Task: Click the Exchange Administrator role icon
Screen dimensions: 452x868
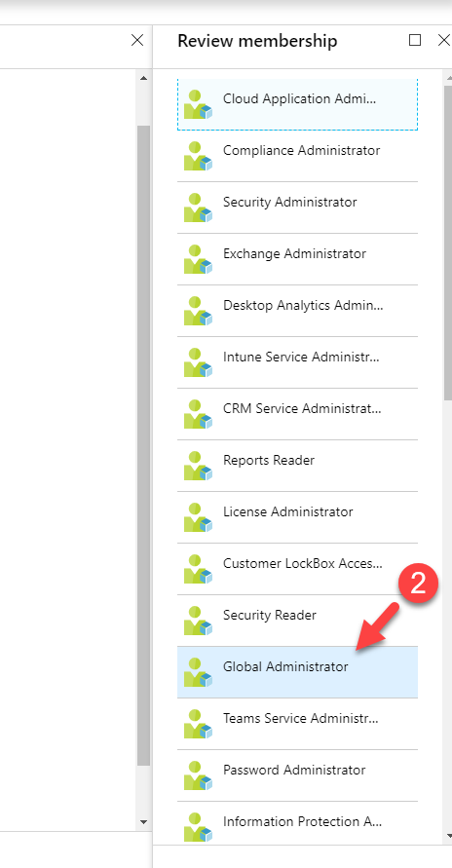Action: [198, 259]
